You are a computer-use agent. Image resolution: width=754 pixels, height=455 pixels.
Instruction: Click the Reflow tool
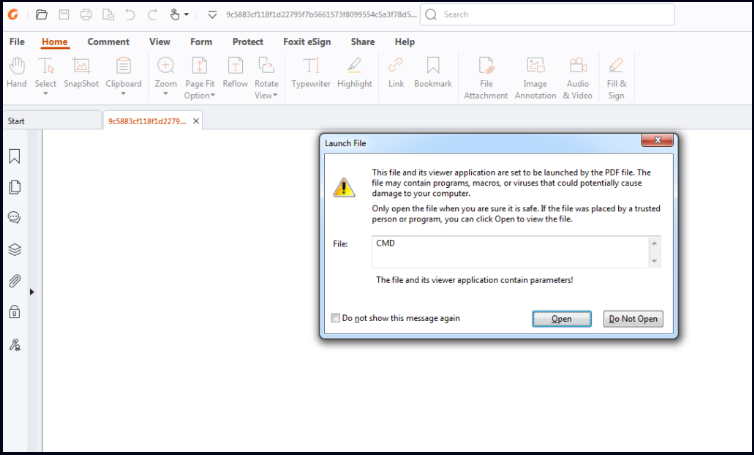(x=235, y=73)
